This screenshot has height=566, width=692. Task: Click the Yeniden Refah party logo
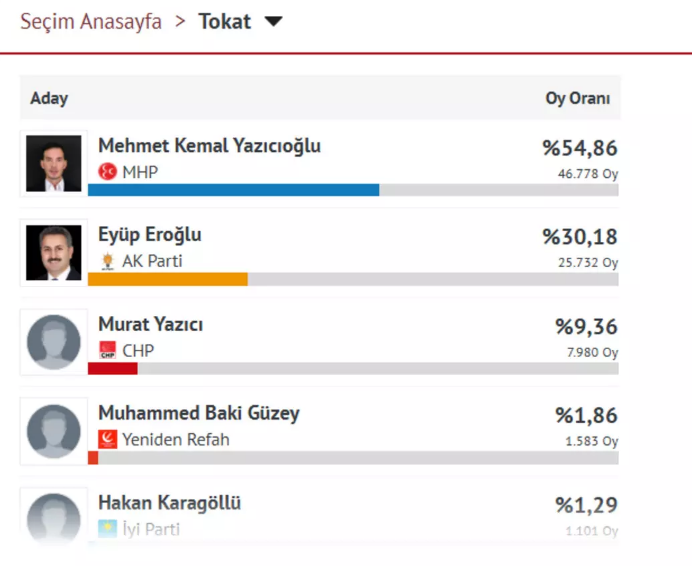(108, 439)
